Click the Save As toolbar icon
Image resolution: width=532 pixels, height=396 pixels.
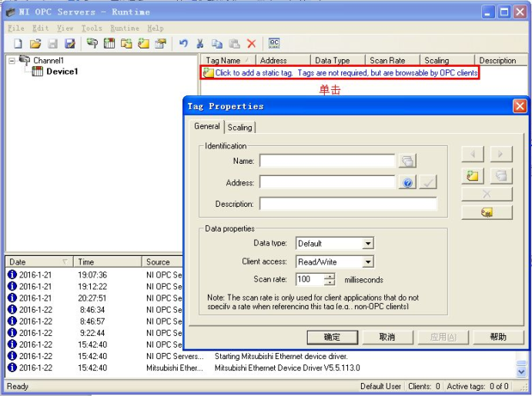70,43
